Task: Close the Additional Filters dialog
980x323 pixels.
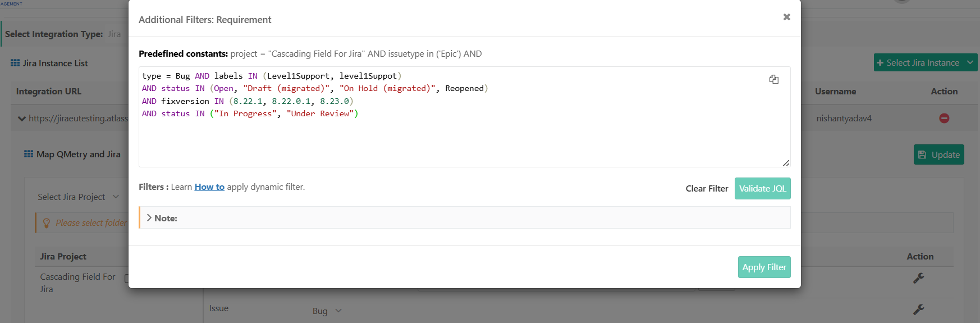Action: [786, 17]
